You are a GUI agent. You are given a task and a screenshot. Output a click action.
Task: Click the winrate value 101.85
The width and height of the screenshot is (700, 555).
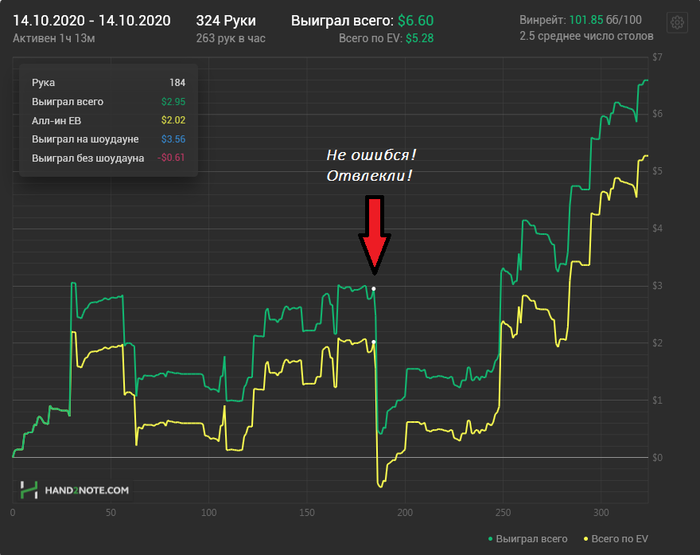click(x=586, y=20)
